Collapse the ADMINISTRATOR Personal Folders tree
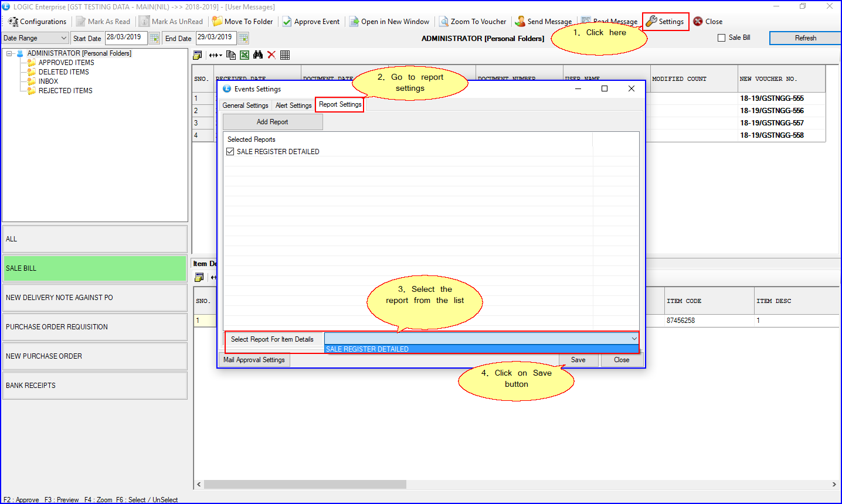 pyautogui.click(x=9, y=53)
